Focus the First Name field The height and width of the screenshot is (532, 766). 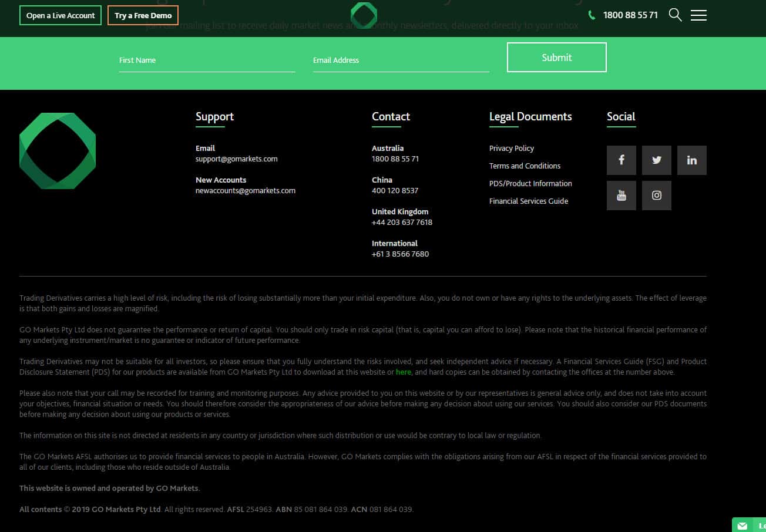207,60
